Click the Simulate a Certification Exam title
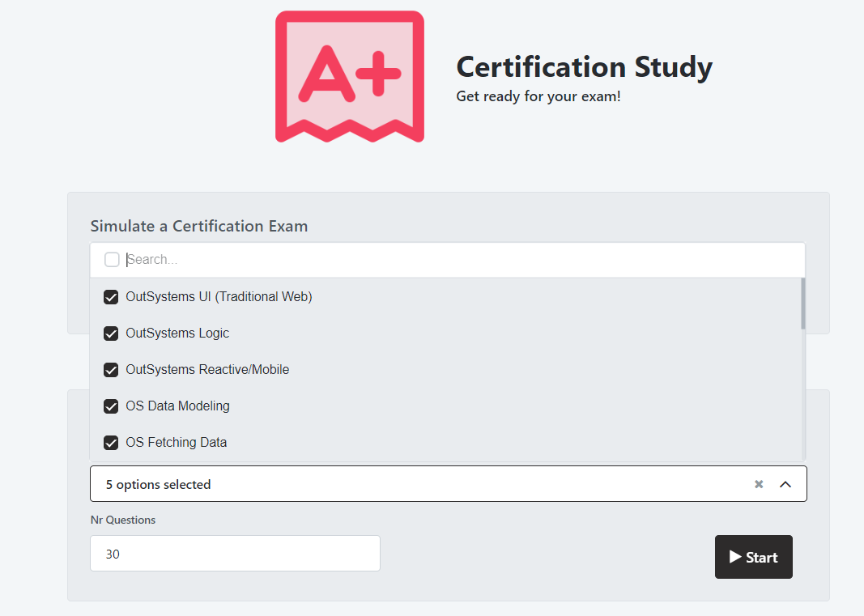 pyautogui.click(x=199, y=226)
